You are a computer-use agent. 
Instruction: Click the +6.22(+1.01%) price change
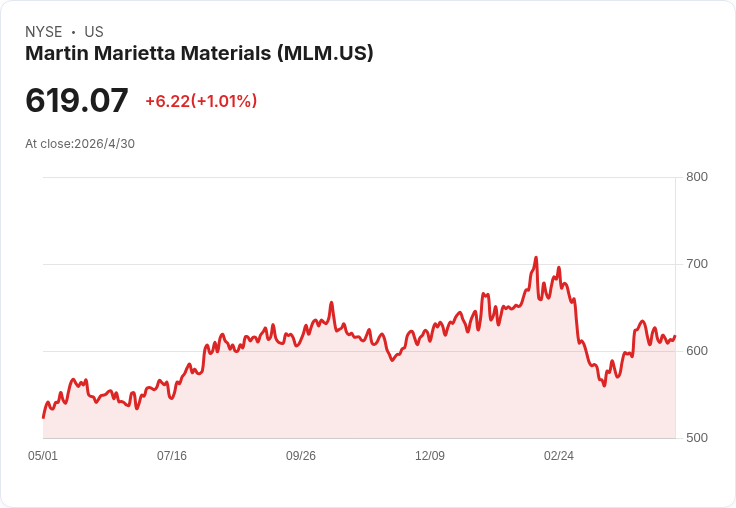point(201,101)
